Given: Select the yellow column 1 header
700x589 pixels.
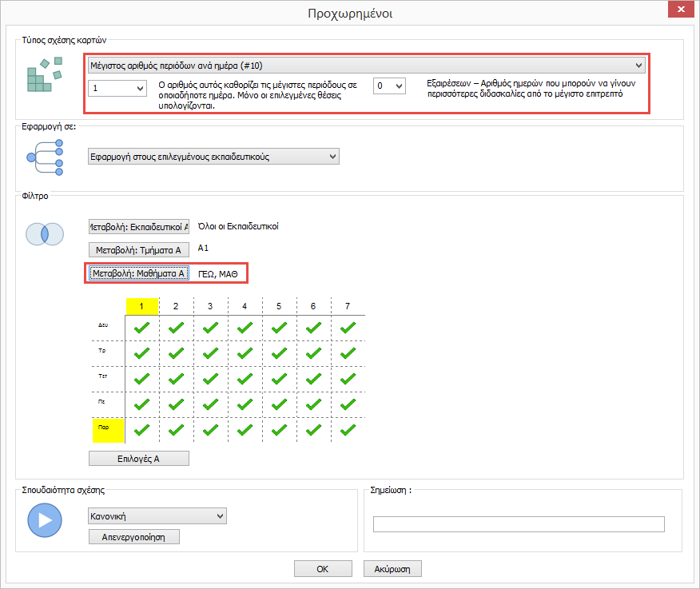Looking at the screenshot, I should coord(142,306).
